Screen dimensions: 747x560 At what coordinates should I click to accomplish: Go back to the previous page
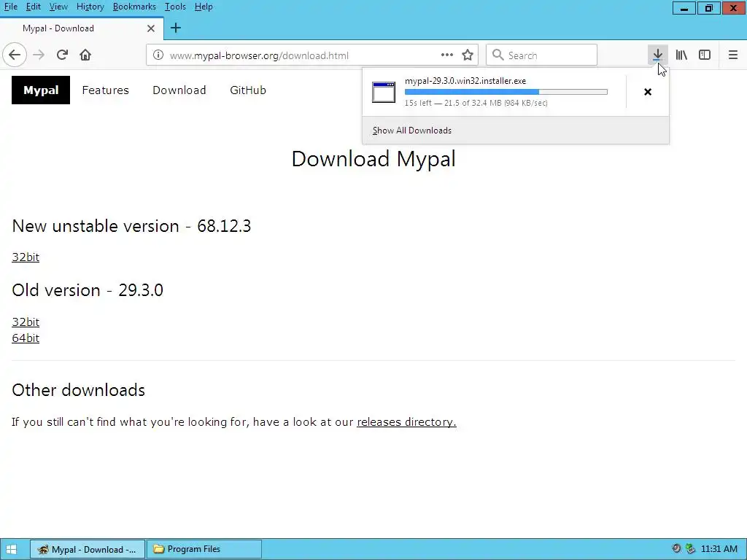(x=15, y=55)
